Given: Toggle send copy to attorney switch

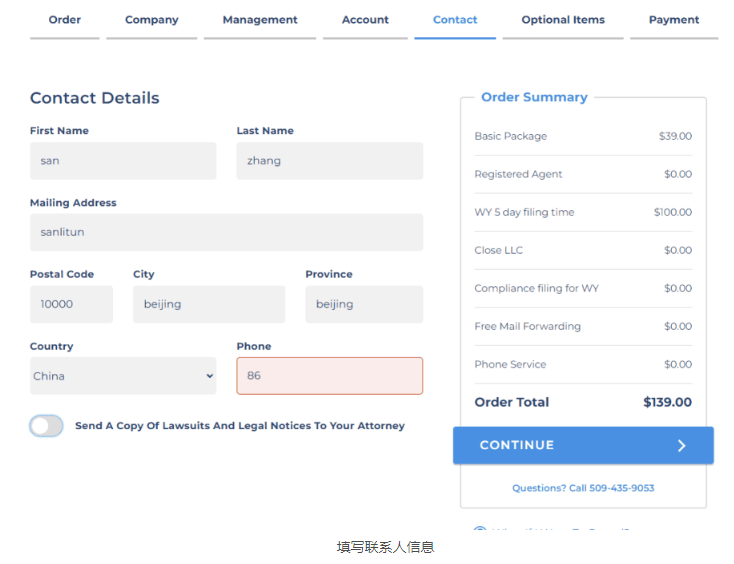Looking at the screenshot, I should [46, 426].
